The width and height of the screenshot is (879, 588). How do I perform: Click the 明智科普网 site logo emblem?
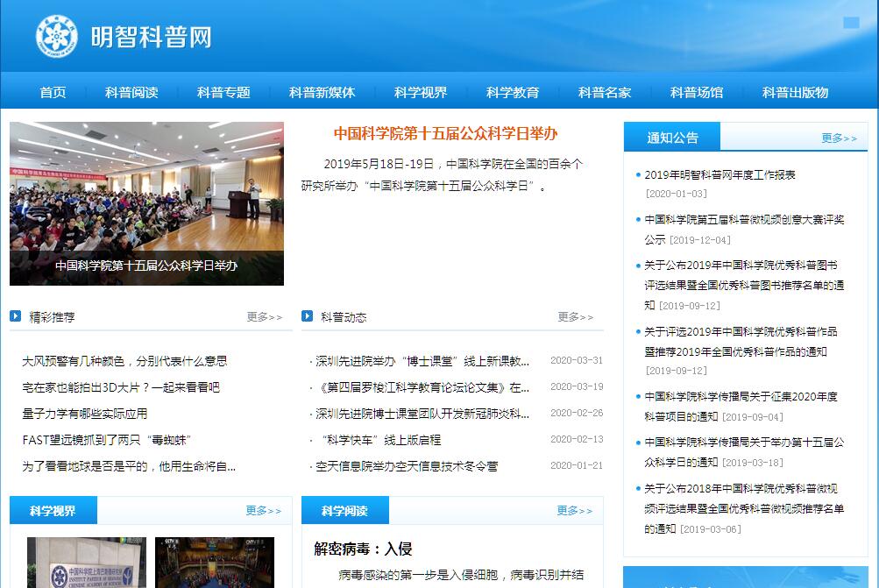(x=56, y=36)
